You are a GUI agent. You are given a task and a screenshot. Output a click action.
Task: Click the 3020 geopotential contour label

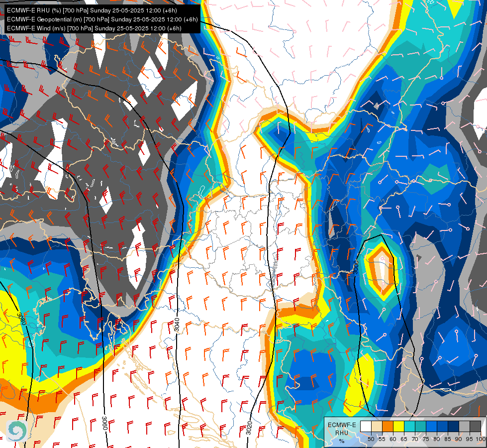[249, 428]
